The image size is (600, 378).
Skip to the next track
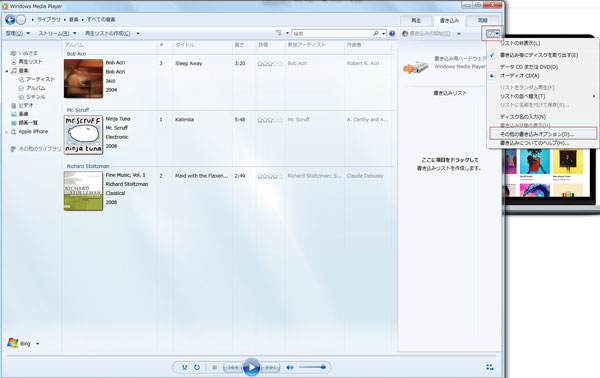270,368
